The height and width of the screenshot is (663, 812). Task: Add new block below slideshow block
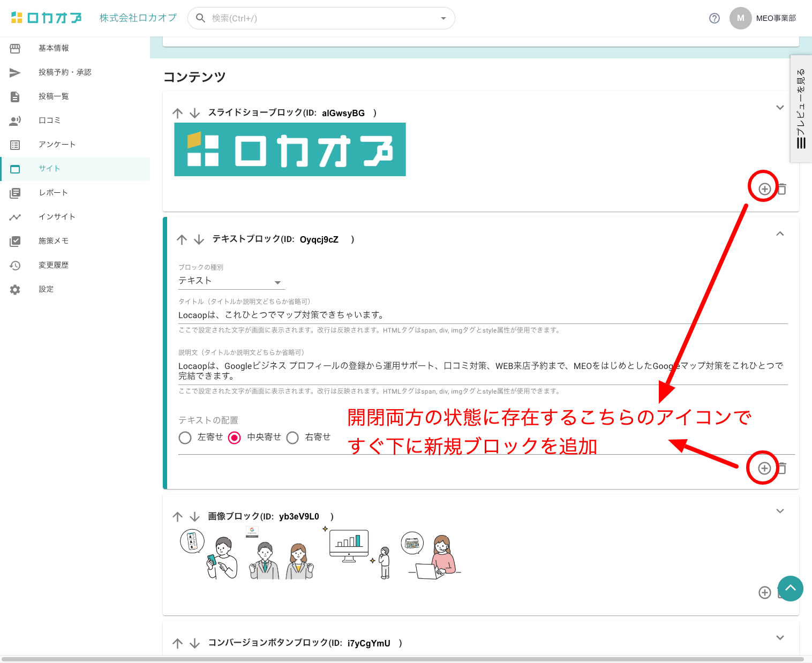764,189
